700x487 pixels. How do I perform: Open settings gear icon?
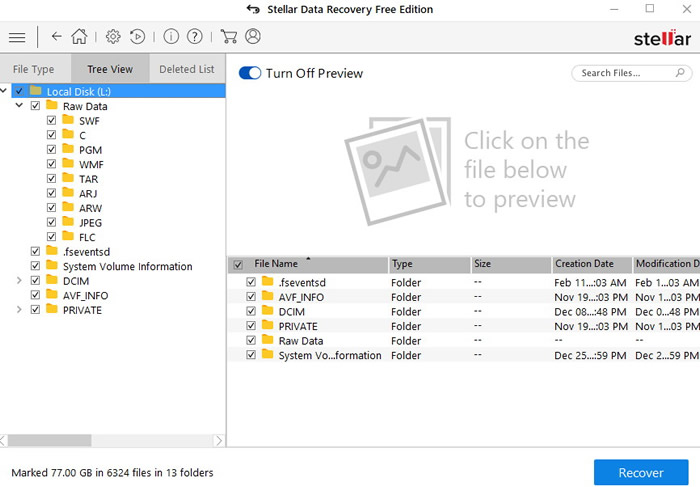tap(113, 37)
